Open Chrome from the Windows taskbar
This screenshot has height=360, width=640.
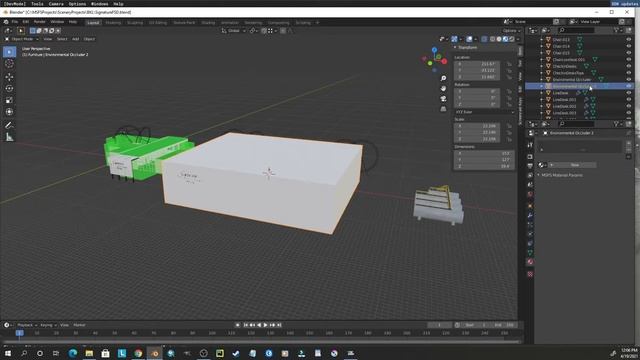pyautogui.click(x=138, y=353)
